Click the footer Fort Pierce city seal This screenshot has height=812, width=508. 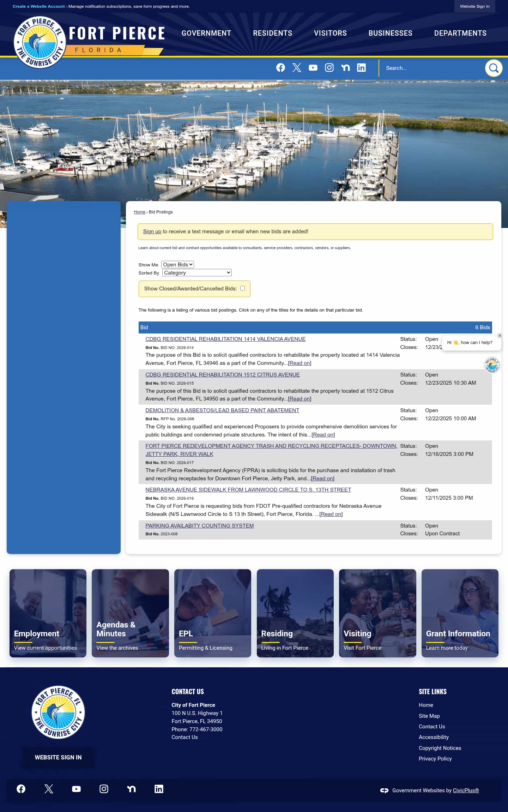pos(58,712)
